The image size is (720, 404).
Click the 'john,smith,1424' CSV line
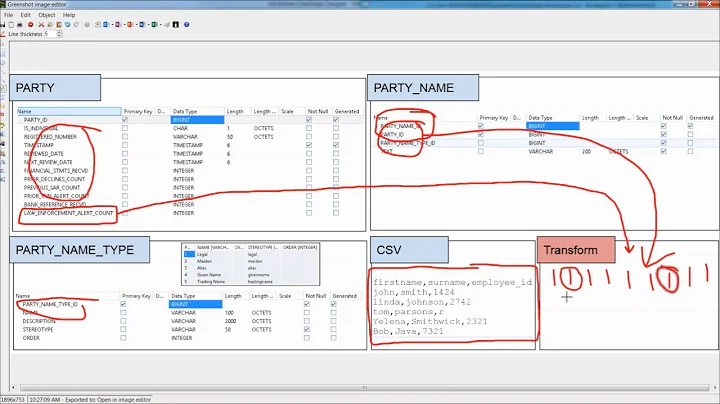[414, 292]
